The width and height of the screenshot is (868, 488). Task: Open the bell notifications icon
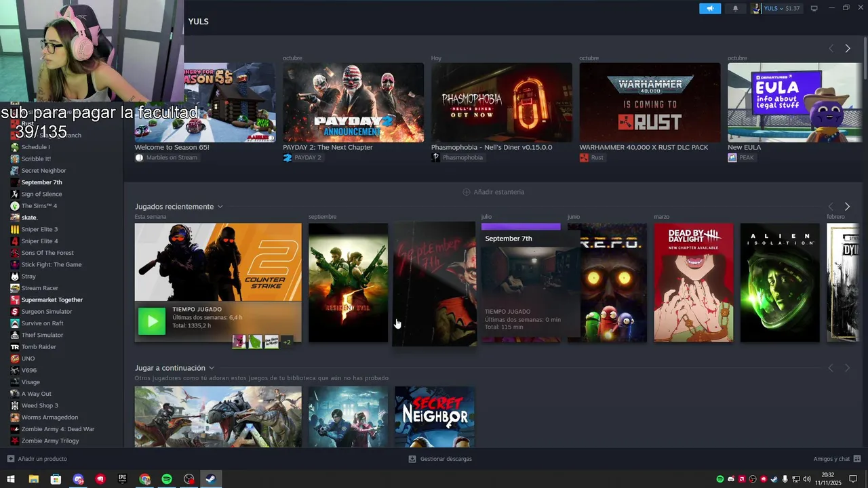tap(735, 8)
